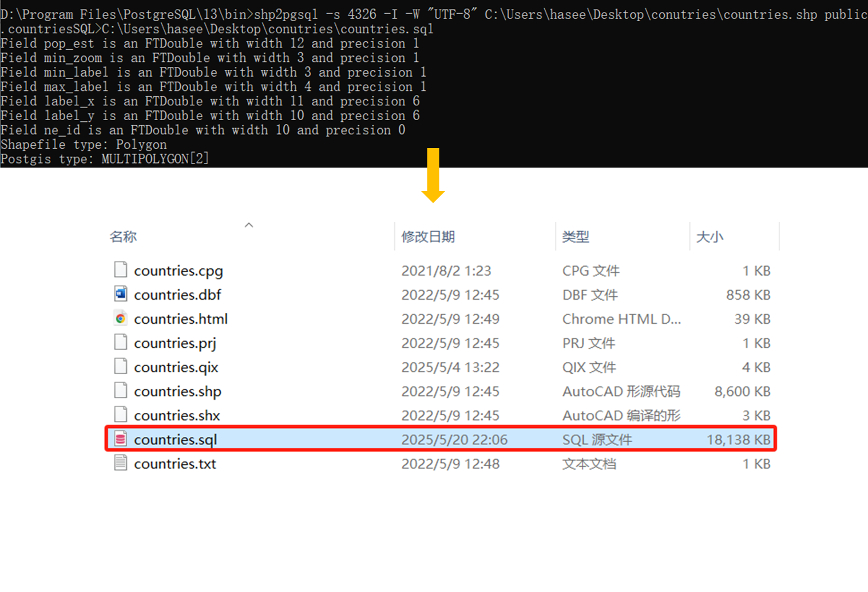
Task: Select the file named countries.sql
Action: pyautogui.click(x=176, y=439)
